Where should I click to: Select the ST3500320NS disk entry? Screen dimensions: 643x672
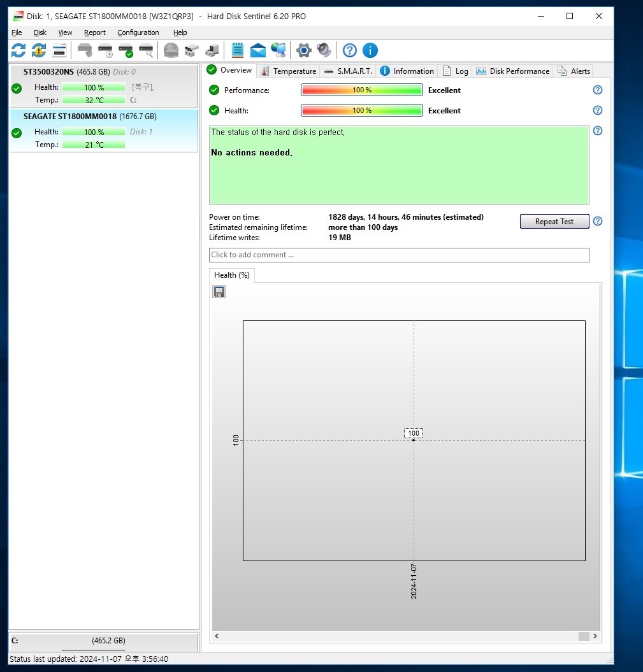click(x=104, y=86)
